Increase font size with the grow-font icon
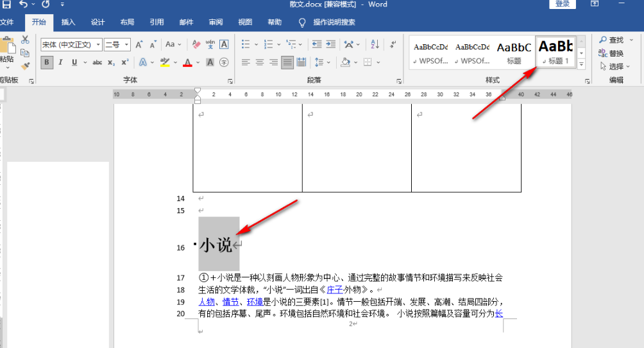Viewport: 644px width, 348px height. click(x=139, y=44)
